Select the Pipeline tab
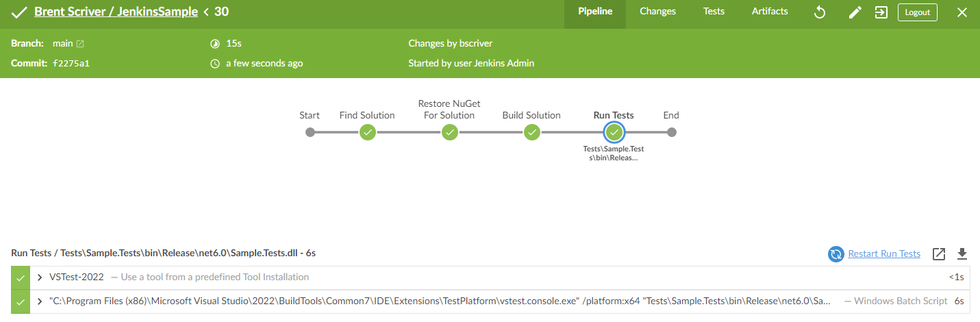 (x=595, y=12)
